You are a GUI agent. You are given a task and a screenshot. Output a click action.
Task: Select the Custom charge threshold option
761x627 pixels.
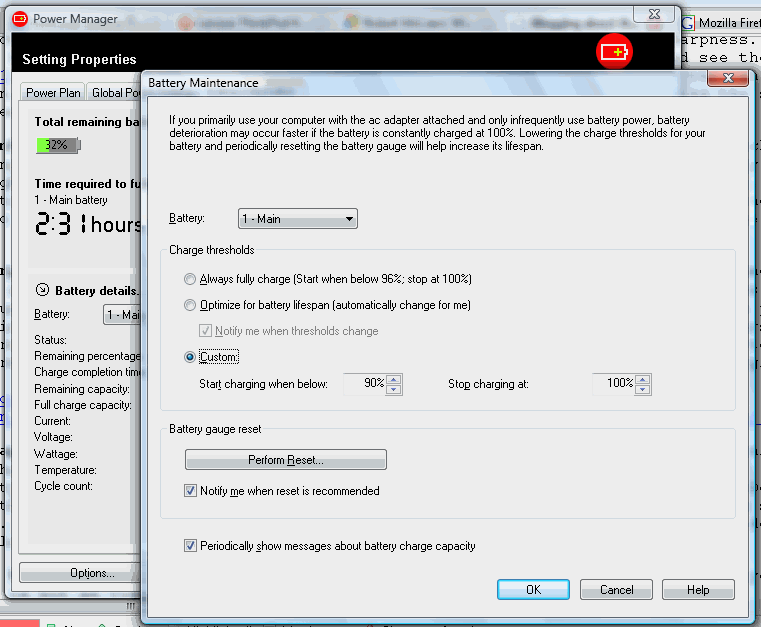(x=190, y=357)
